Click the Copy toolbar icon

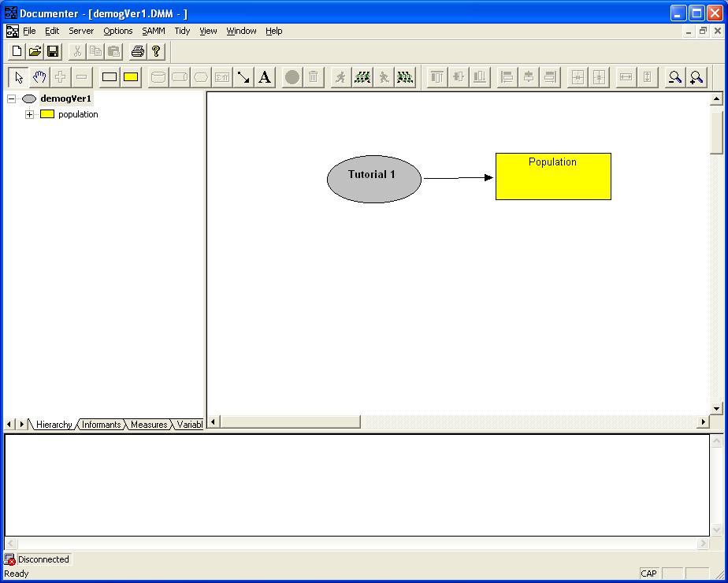(x=95, y=51)
